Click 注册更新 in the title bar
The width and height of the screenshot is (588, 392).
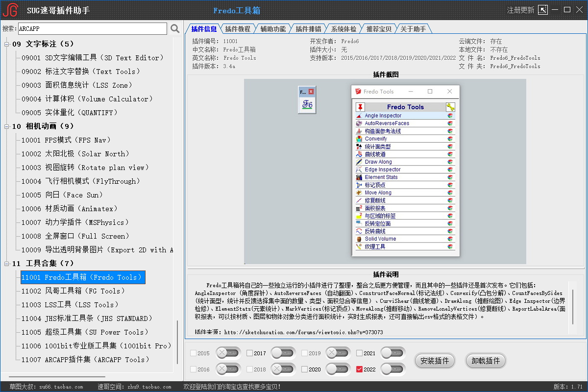coord(520,10)
